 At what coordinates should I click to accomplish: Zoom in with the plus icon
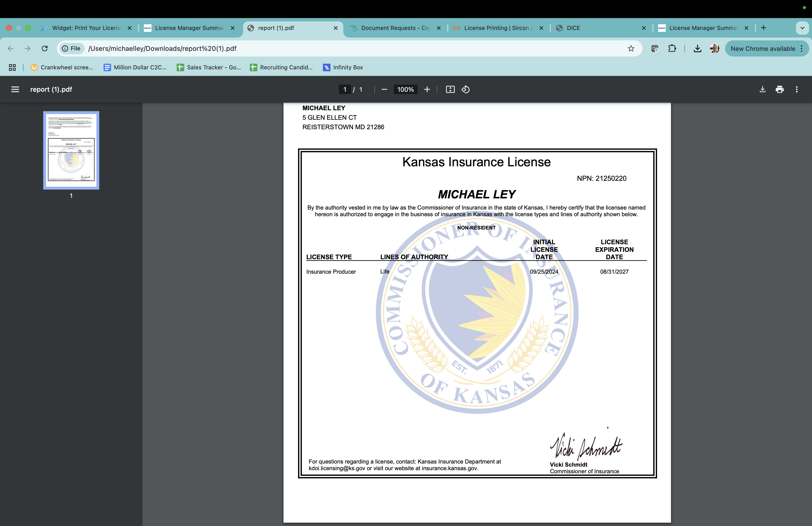(x=427, y=89)
